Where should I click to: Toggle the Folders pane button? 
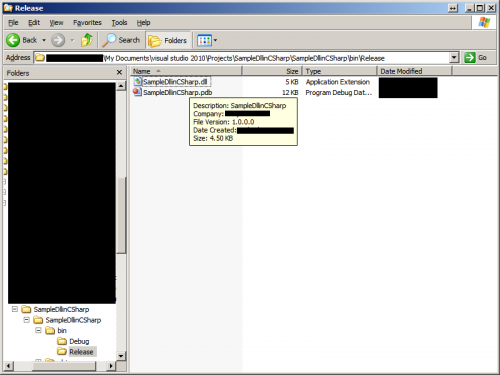coord(168,40)
